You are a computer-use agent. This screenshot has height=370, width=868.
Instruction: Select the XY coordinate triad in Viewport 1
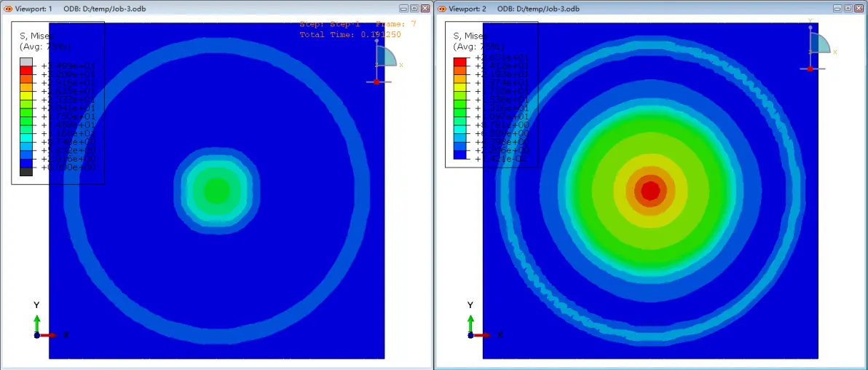(x=44, y=320)
